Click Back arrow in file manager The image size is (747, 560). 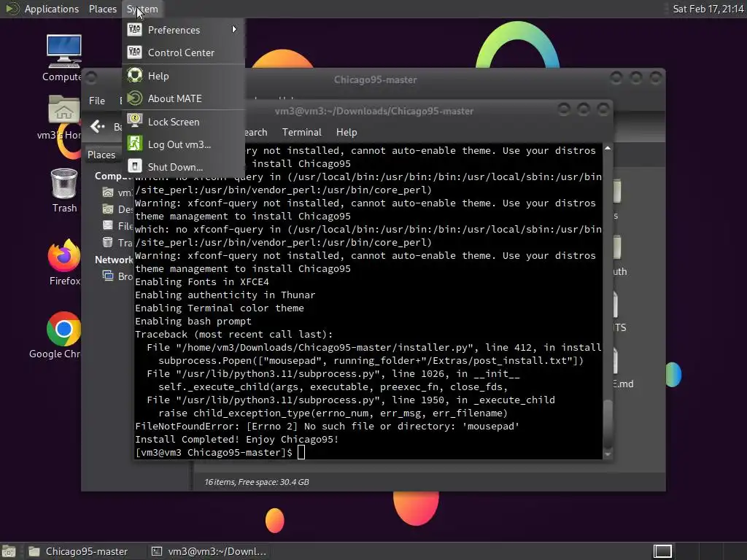click(x=98, y=126)
